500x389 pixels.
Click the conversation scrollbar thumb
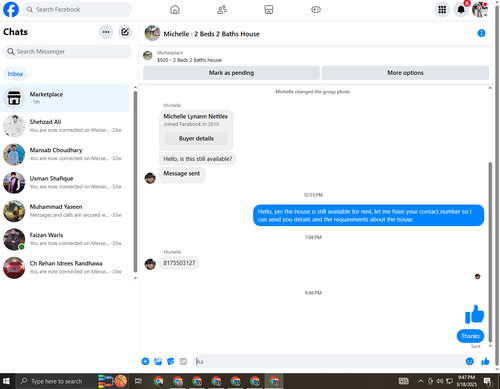click(490, 252)
